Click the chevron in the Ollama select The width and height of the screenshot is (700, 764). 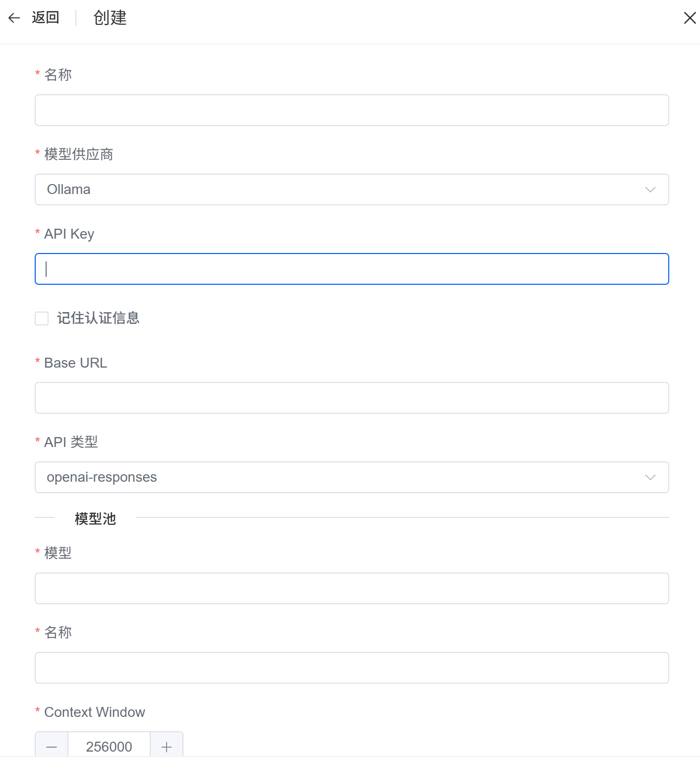(650, 190)
